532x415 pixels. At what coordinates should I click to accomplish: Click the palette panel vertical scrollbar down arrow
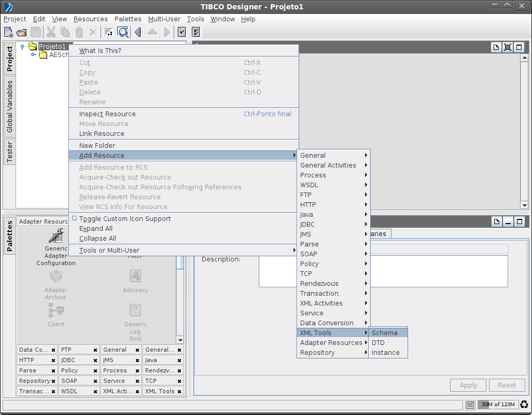(180, 340)
